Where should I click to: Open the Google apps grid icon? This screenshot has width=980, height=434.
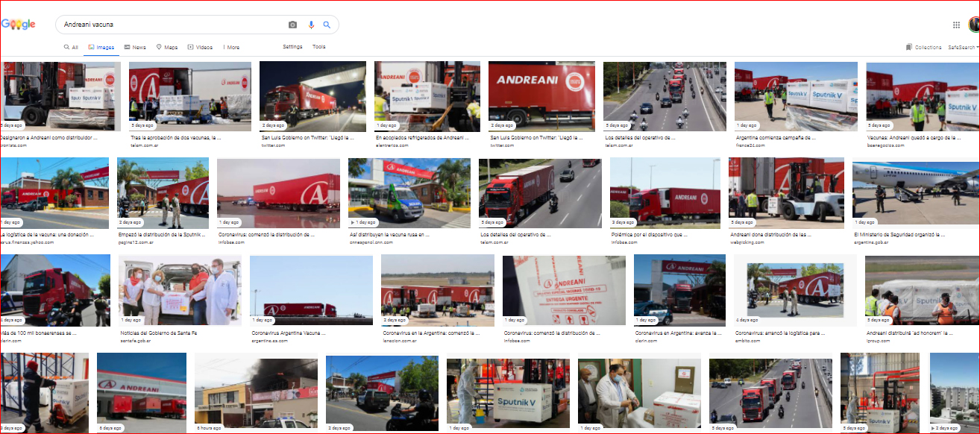[956, 25]
